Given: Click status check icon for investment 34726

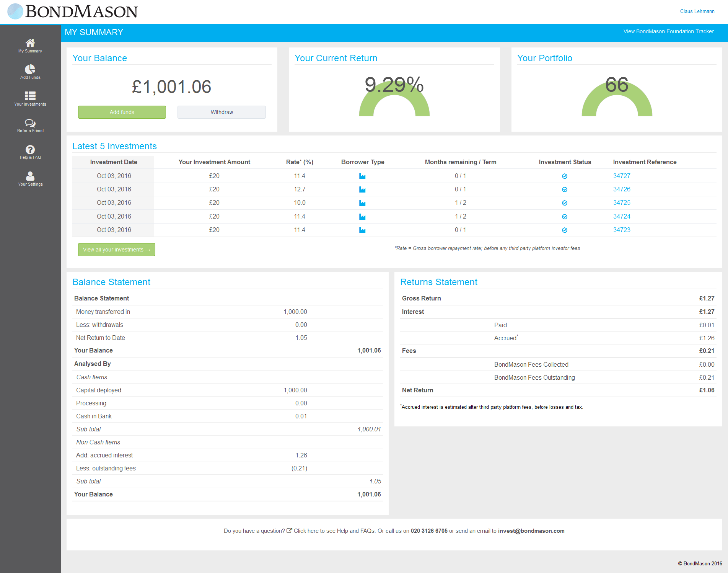Looking at the screenshot, I should (565, 189).
